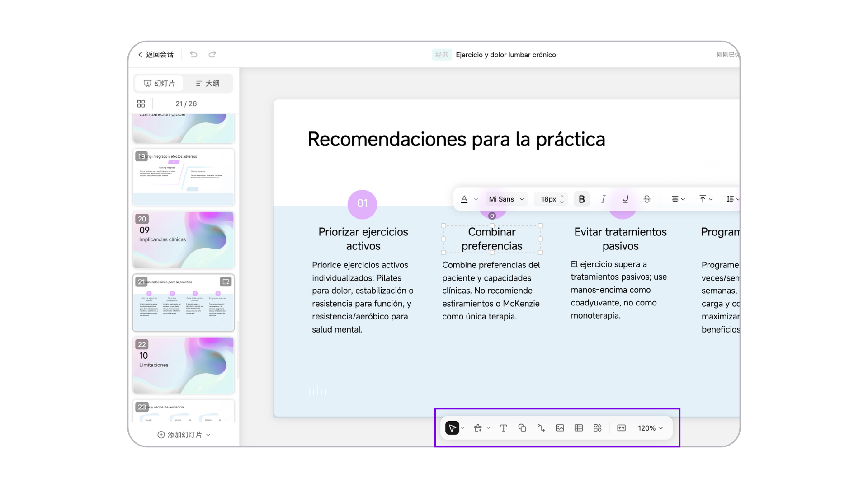Open Mi Sans font dropdown
The image size is (868, 488).
tap(506, 199)
